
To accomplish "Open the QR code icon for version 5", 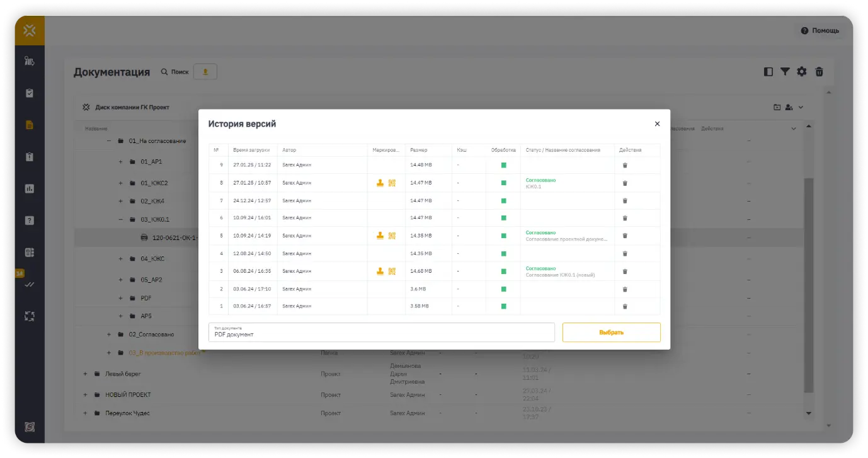I will click(392, 236).
